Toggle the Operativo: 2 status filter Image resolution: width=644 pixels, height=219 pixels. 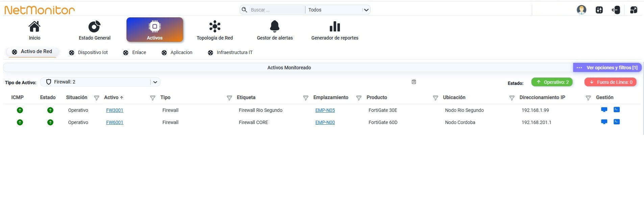(552, 82)
